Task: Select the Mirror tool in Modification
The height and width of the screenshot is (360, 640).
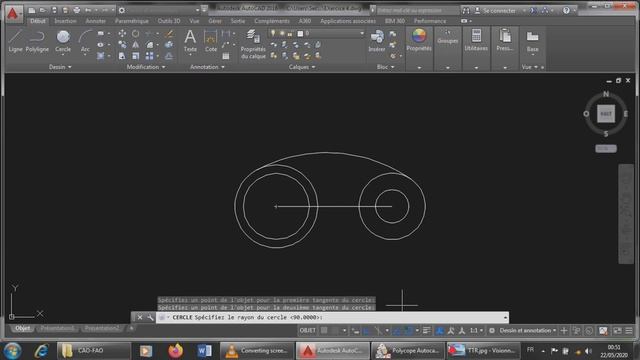Action: (136, 44)
